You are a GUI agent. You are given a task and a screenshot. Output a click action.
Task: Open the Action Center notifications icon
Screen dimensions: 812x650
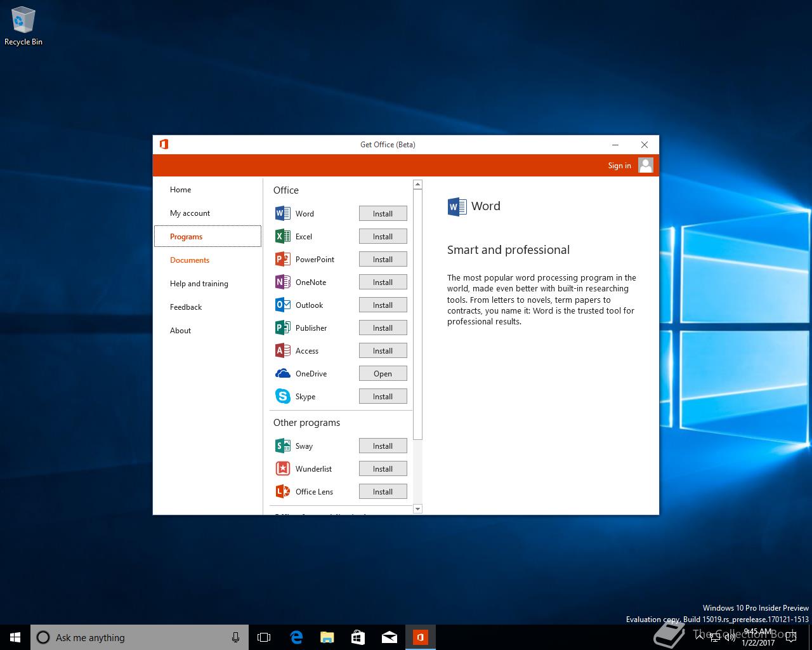[x=790, y=637]
